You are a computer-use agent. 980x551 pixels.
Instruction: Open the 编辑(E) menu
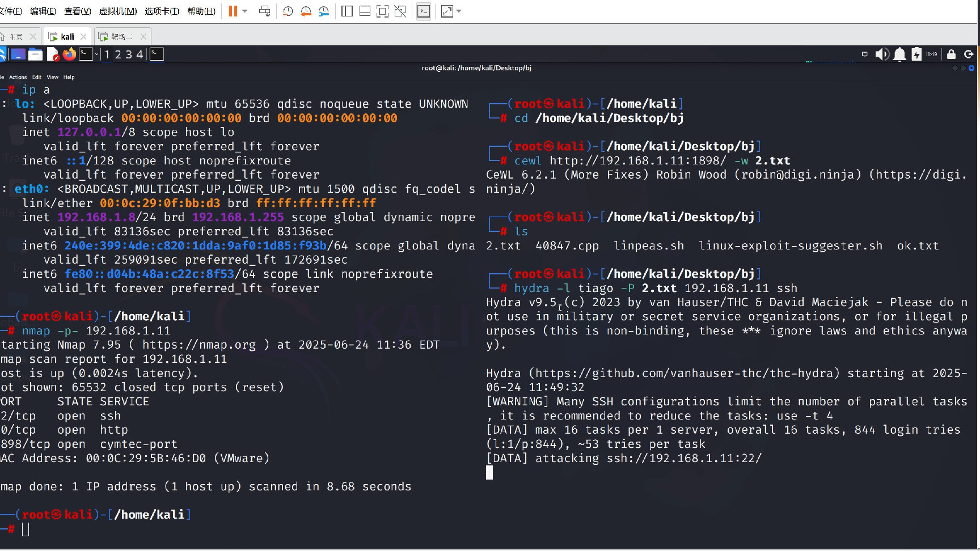pyautogui.click(x=43, y=11)
